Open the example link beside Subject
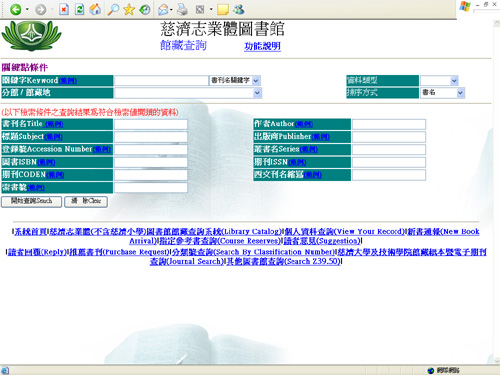Screen dimensions: 500x375 tap(53, 137)
